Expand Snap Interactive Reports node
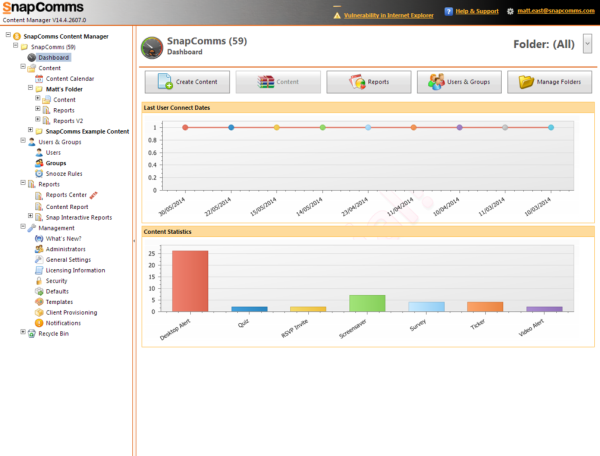600x456 pixels. [x=30, y=216]
